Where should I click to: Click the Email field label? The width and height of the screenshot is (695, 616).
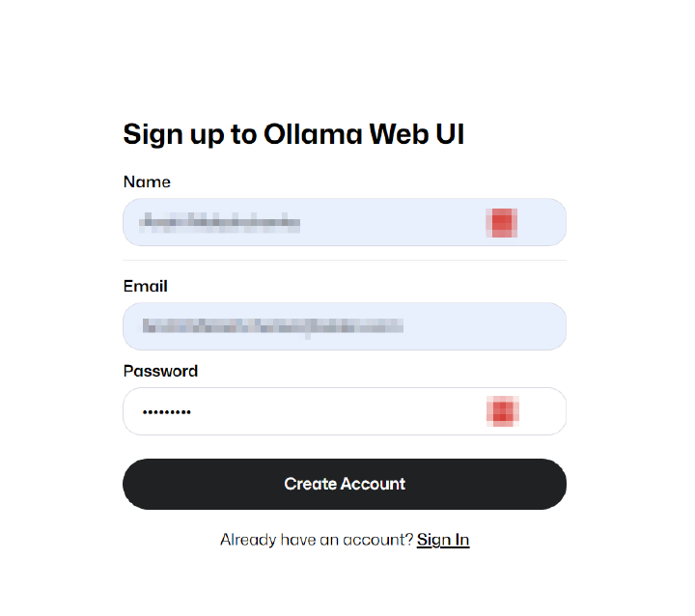146,286
